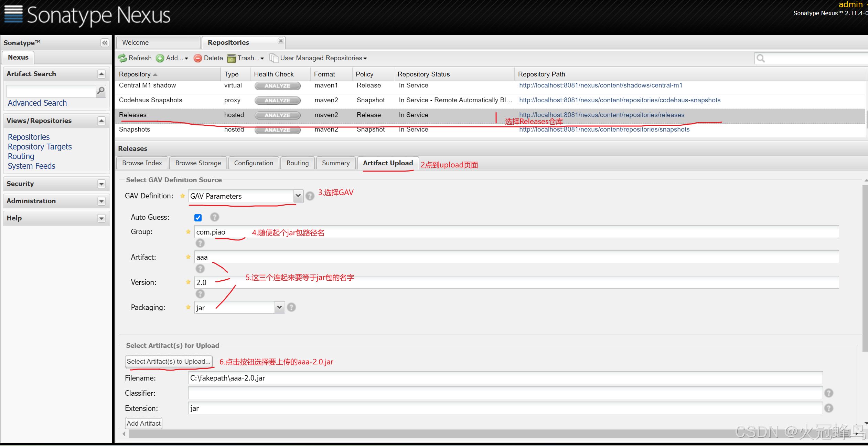Image resolution: width=868 pixels, height=446 pixels.
Task: Select the Snapshots repository row
Action: [x=490, y=129]
